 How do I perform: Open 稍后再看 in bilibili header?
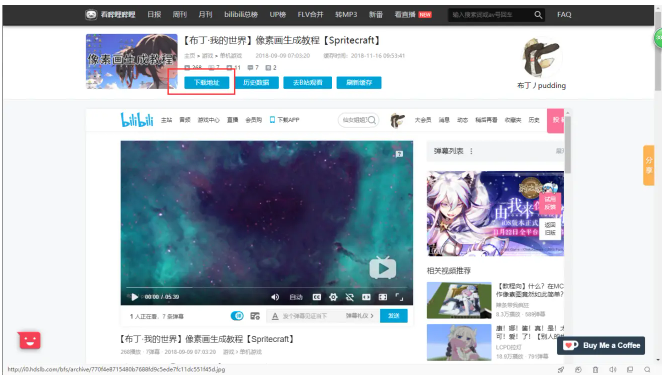click(486, 120)
